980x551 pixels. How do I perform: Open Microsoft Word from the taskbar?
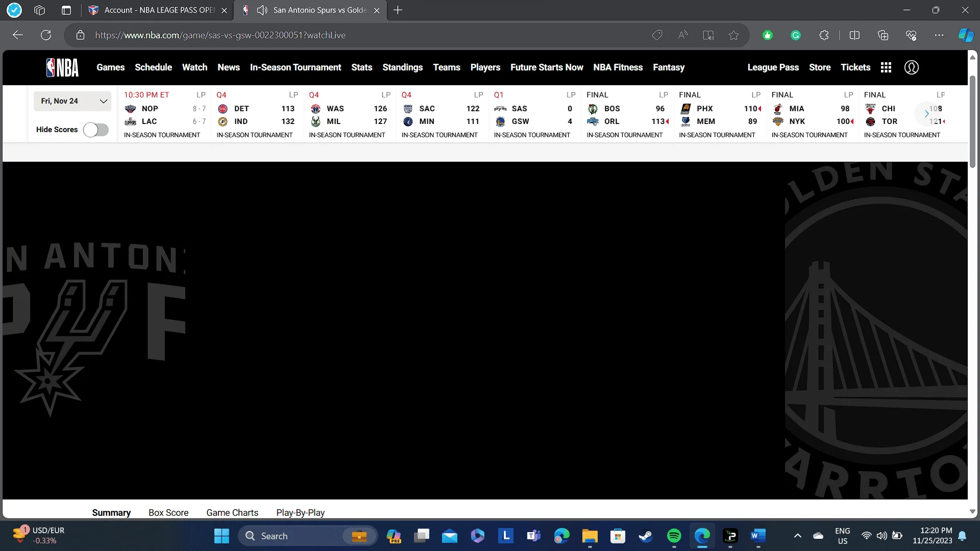[758, 536]
